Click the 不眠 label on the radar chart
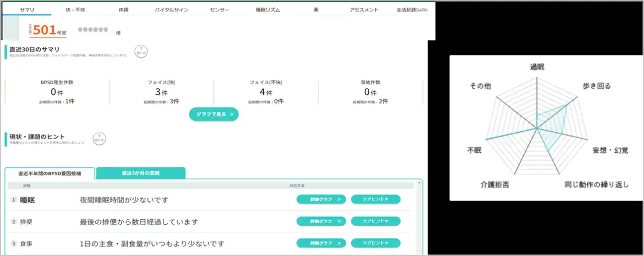This screenshot has width=644, height=256. [x=474, y=150]
